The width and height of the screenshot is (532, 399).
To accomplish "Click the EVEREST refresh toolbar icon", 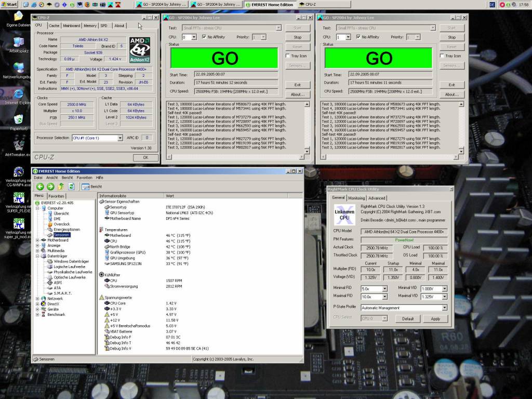I will pyautogui.click(x=71, y=187).
